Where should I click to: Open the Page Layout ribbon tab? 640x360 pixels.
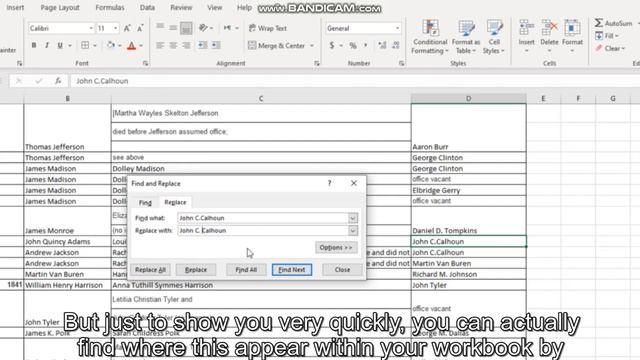60,7
